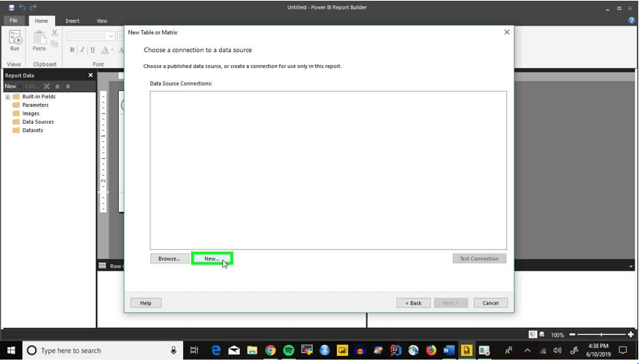Open Task View in taskbar

pos(194,350)
